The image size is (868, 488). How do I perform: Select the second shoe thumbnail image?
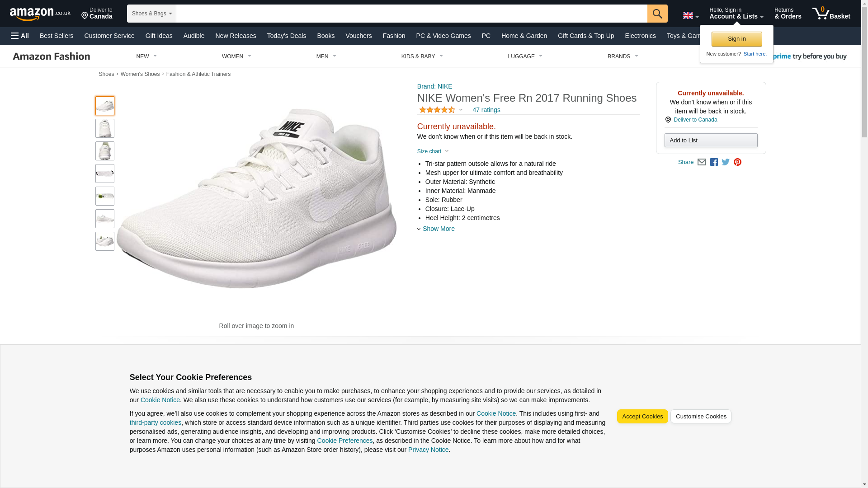[x=105, y=128]
